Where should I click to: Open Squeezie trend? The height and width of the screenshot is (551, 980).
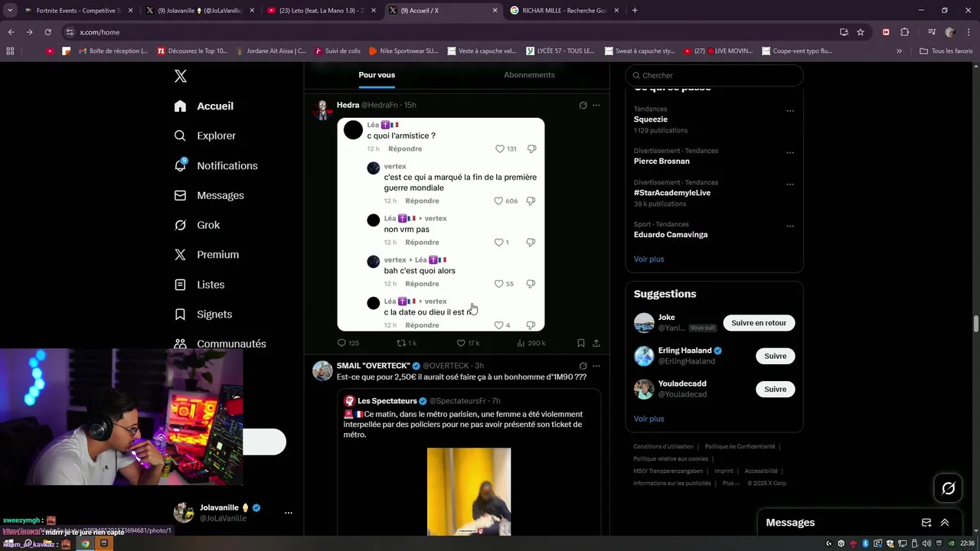[x=651, y=119]
